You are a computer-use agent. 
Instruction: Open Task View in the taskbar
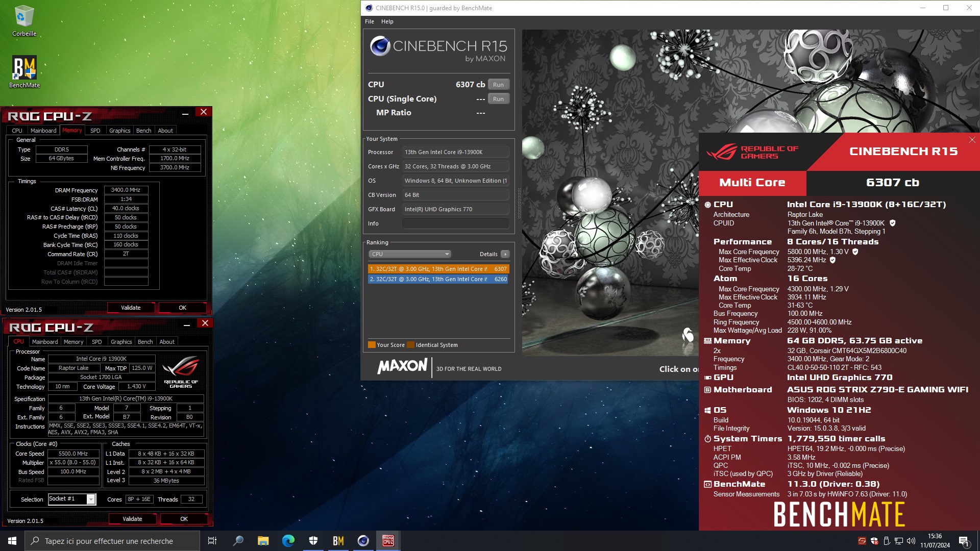[x=212, y=541]
